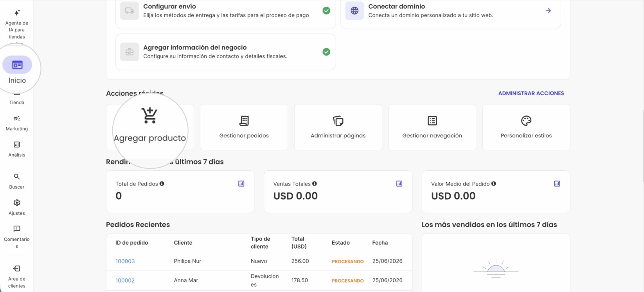
Task: Click the Agregar producto cart icon
Action: (x=149, y=115)
